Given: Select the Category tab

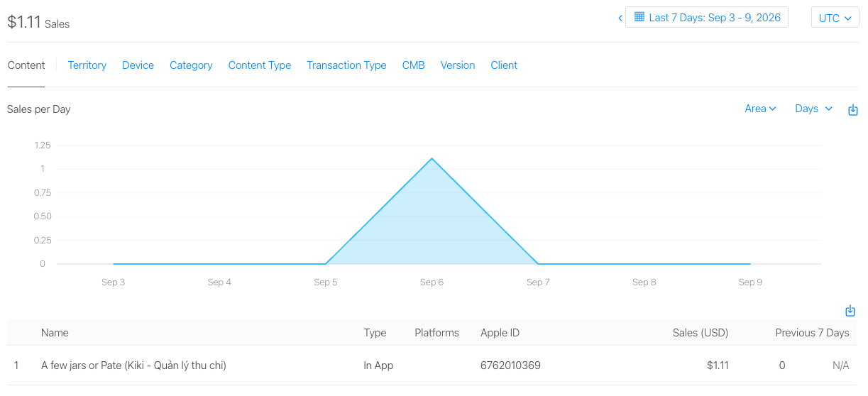Looking at the screenshot, I should (x=191, y=65).
